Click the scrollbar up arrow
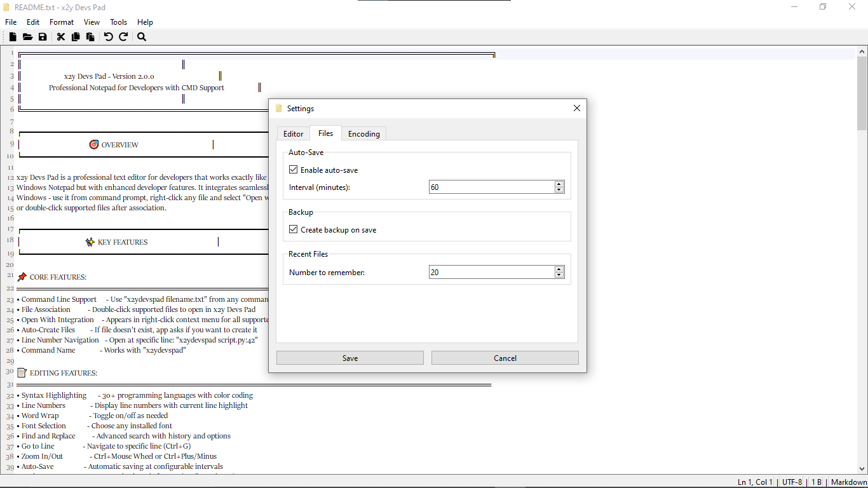The image size is (868, 488). pyautogui.click(x=862, y=51)
